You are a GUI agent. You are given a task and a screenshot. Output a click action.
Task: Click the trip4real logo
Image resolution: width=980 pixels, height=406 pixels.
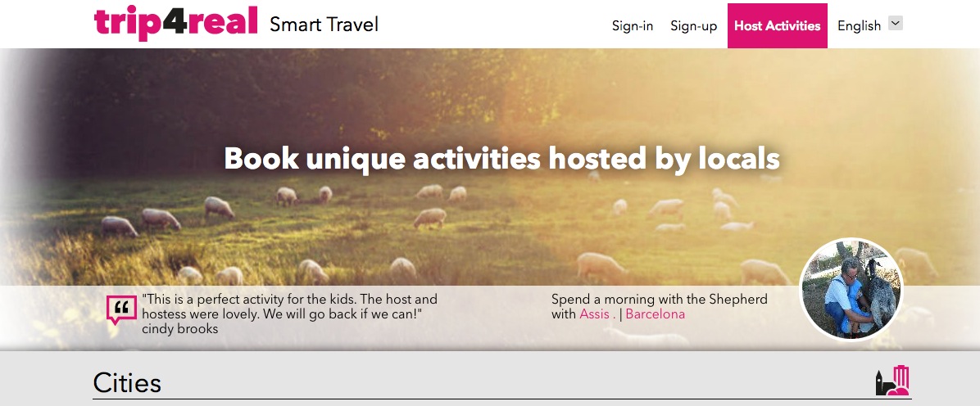pos(175,22)
